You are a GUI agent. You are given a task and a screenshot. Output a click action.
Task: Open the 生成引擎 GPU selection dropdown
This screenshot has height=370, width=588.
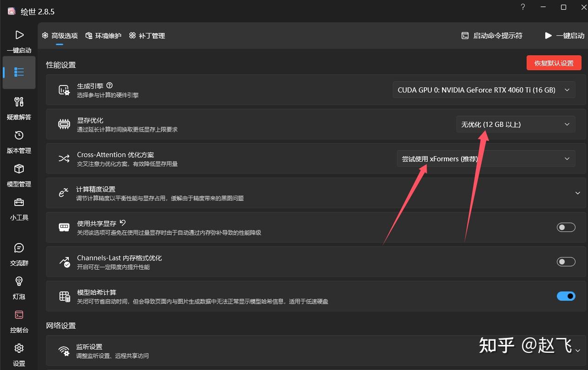(x=484, y=90)
